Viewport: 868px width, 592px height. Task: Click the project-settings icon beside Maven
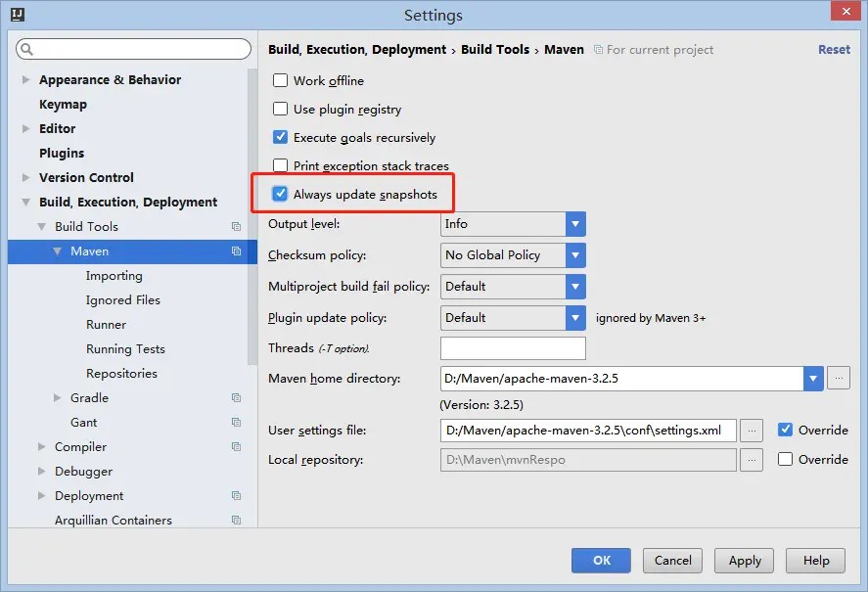[235, 250]
